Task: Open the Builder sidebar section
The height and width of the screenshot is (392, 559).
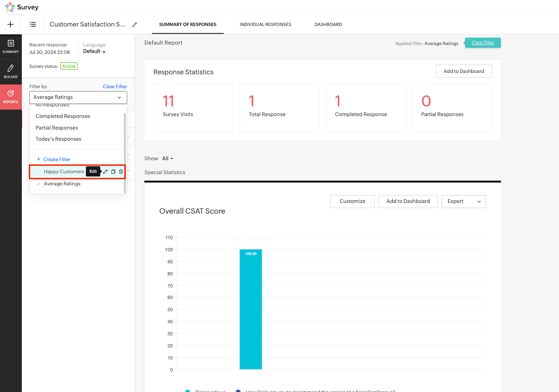Action: coord(11,72)
